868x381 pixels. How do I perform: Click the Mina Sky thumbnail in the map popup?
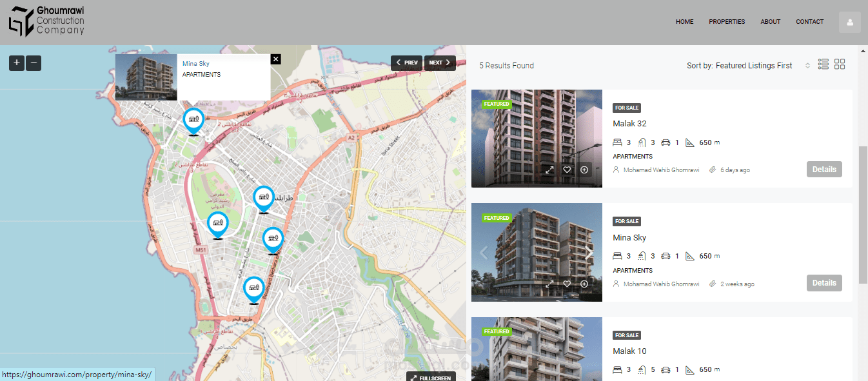point(146,77)
